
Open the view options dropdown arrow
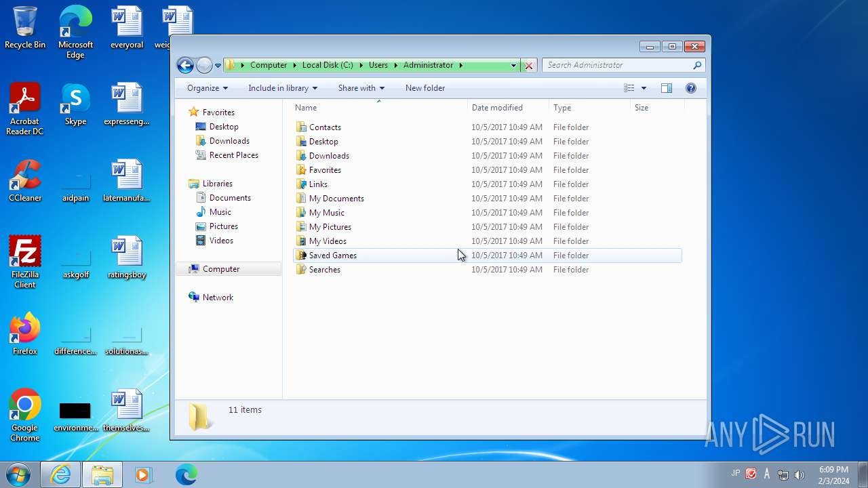coord(644,88)
